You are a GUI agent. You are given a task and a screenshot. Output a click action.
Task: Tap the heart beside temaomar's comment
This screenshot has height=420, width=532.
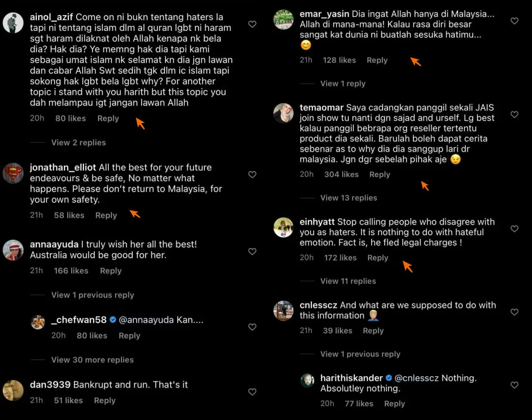click(x=515, y=114)
